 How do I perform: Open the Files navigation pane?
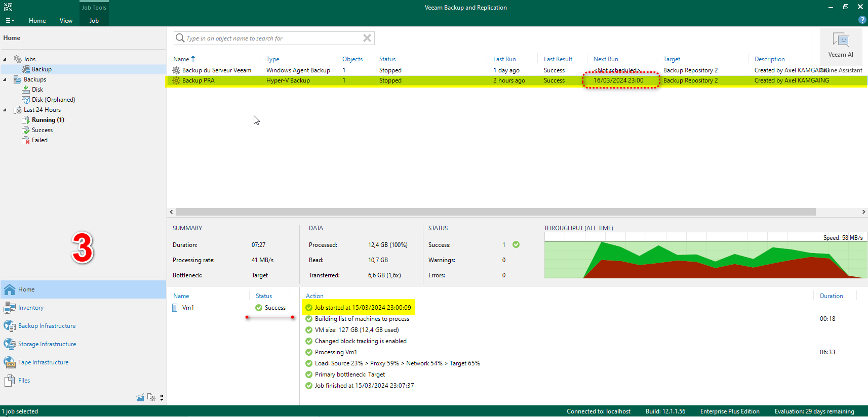click(x=83, y=381)
